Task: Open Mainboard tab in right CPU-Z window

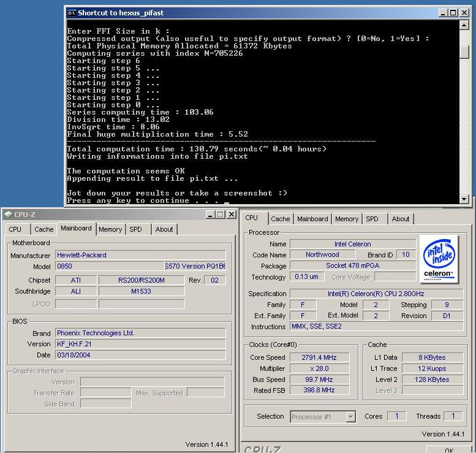Action: (312, 219)
